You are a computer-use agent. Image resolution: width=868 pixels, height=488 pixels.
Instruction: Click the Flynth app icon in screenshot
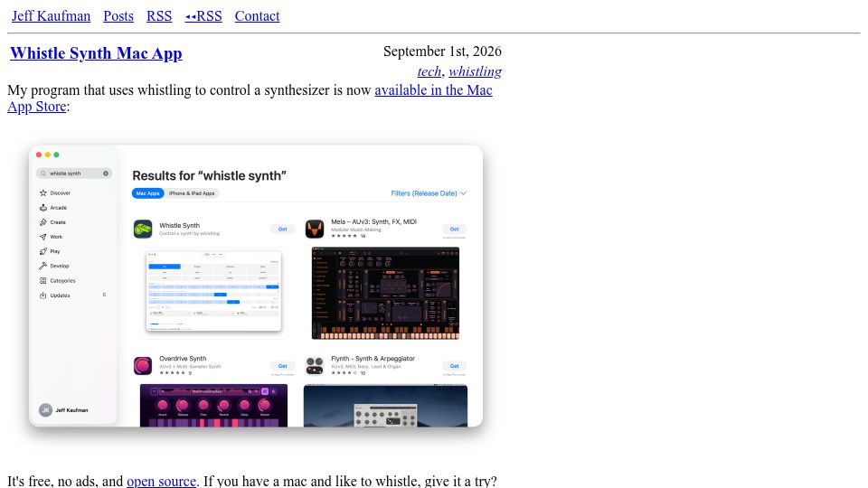coord(315,366)
